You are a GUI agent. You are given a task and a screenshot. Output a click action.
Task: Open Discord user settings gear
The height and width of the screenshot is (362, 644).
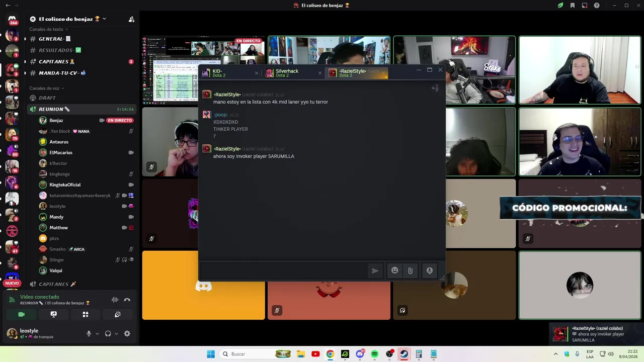pyautogui.click(x=127, y=333)
